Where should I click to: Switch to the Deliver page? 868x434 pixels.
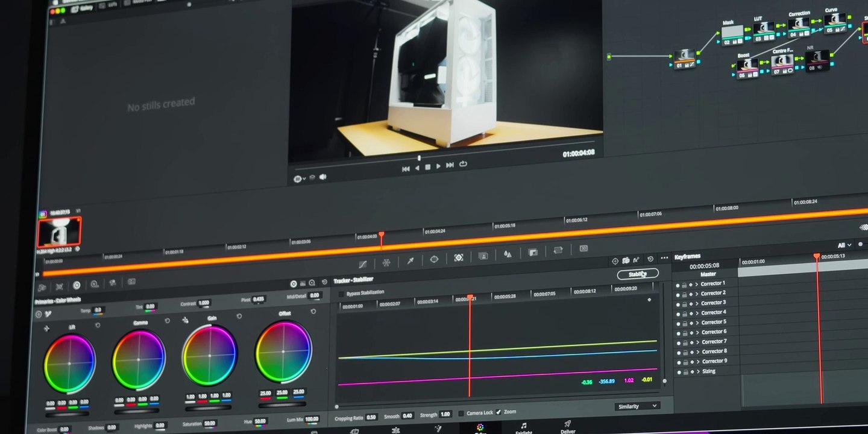(x=568, y=427)
